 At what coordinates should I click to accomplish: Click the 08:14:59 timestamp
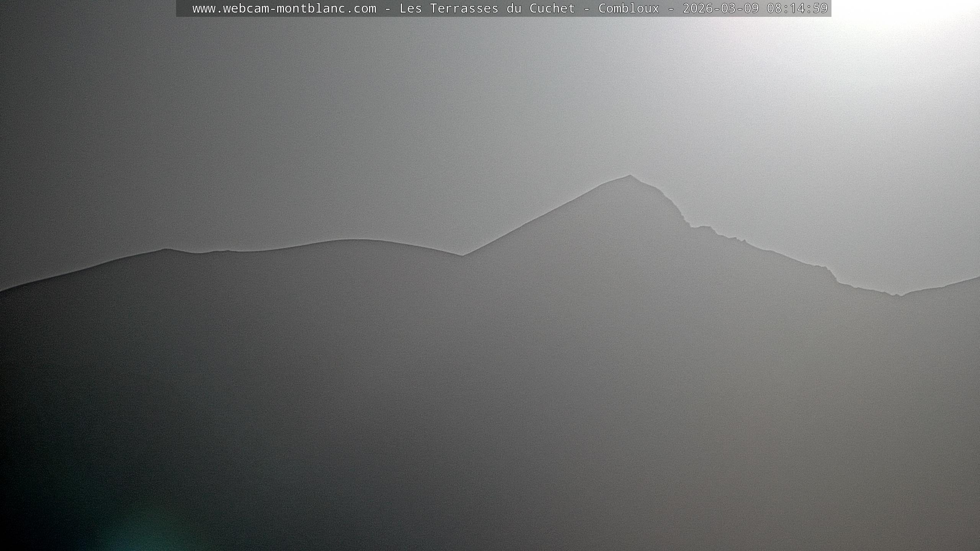pyautogui.click(x=797, y=8)
